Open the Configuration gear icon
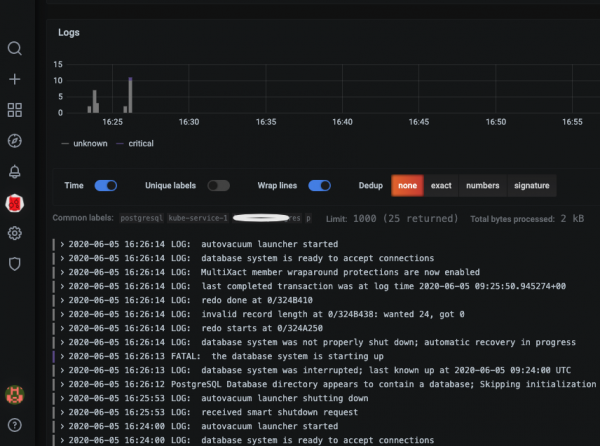The height and width of the screenshot is (446, 600). click(15, 233)
